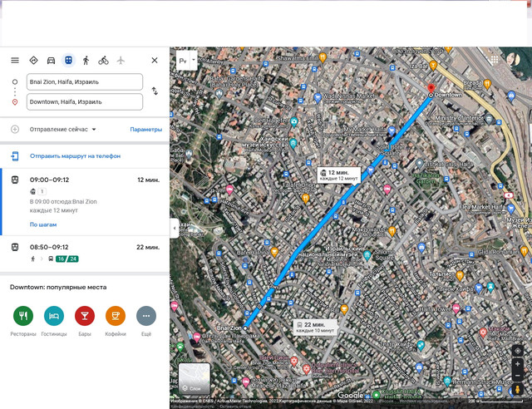Search coffee shops in Downtown
The width and height of the screenshot is (532, 409).
coord(116,316)
